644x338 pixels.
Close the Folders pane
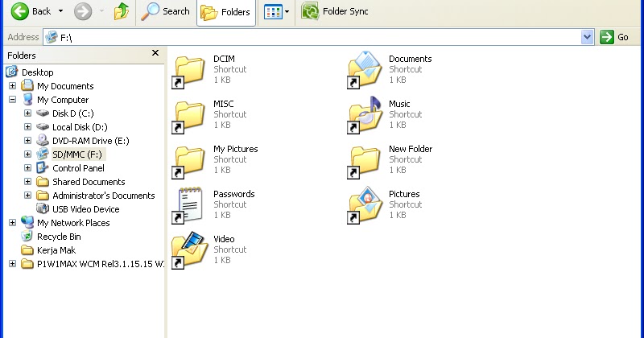pos(155,53)
